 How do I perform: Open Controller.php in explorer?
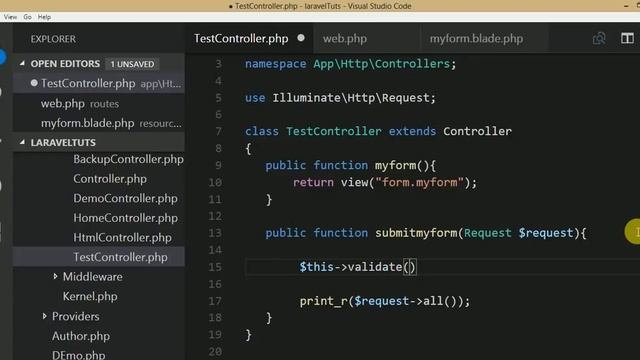(110, 179)
